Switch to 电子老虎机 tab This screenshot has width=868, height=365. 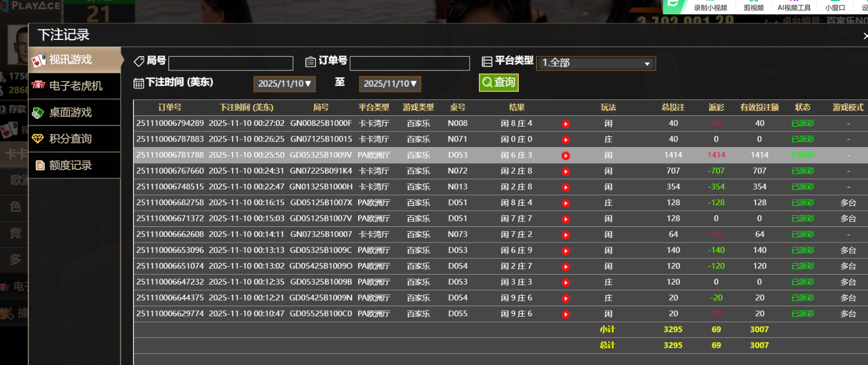[75, 86]
